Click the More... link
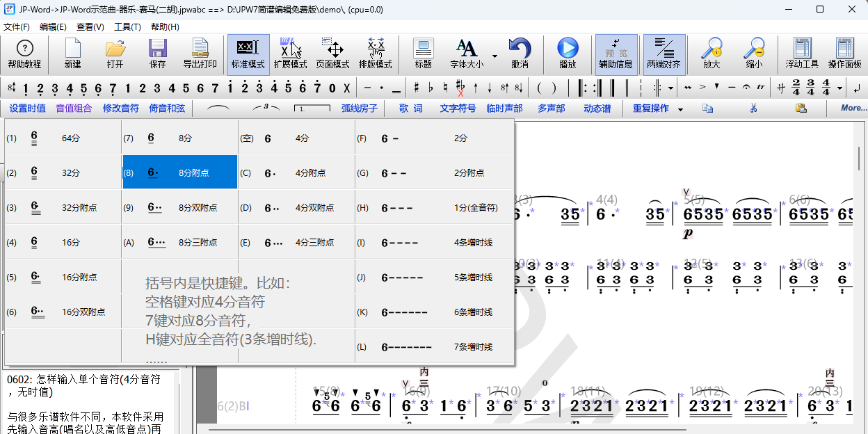 [x=852, y=108]
